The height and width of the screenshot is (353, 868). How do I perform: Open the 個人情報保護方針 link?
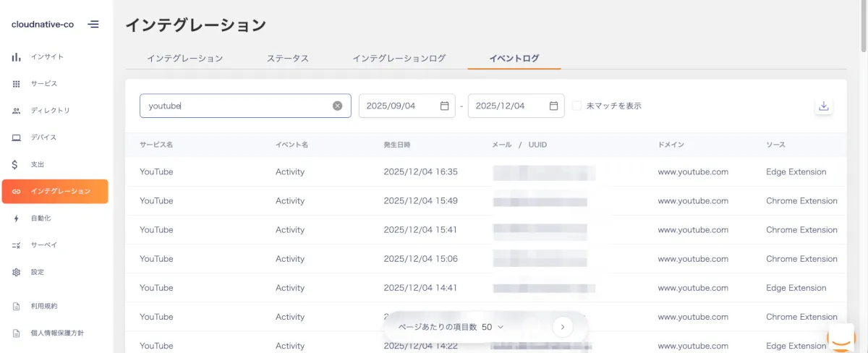point(57,333)
